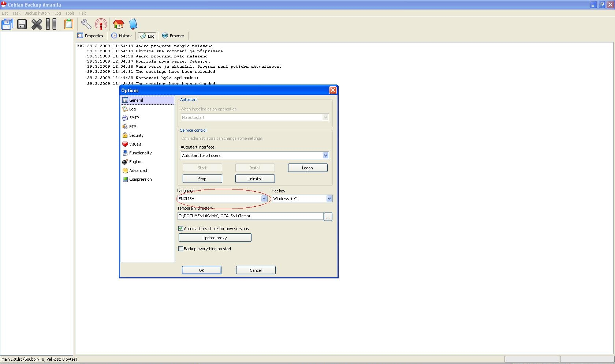Click log line 'Uživatelské rozhraní je připravené'
The image size is (615, 364).
click(179, 51)
